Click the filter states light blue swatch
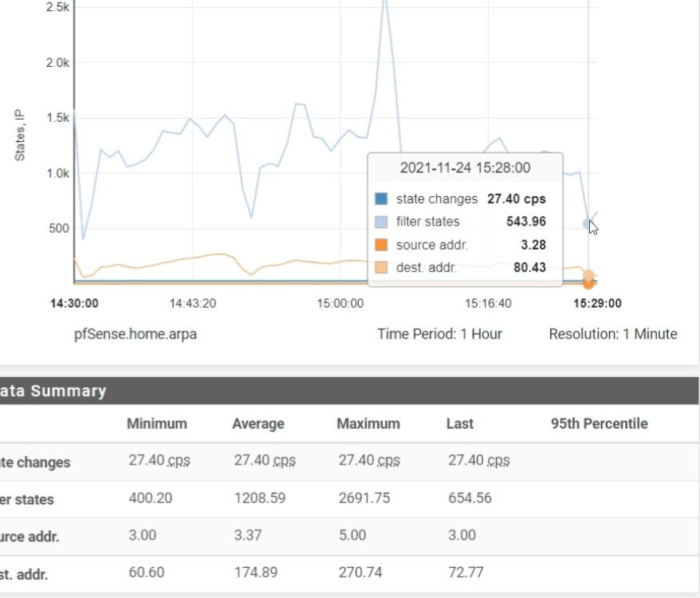 381,222
